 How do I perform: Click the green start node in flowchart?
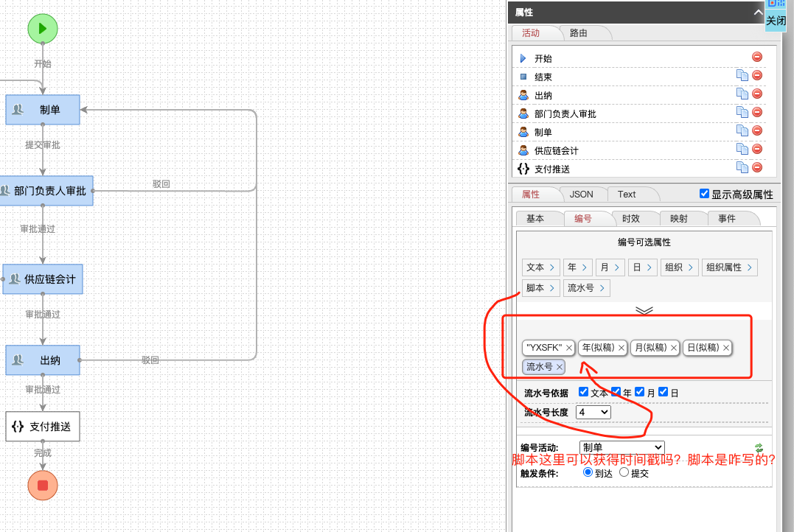click(x=43, y=28)
